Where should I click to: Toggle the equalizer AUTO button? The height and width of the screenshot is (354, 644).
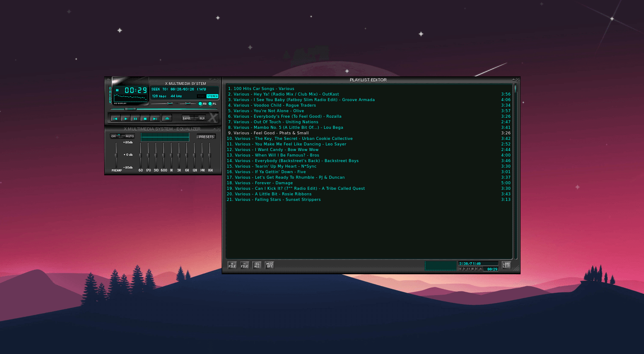[x=128, y=136]
